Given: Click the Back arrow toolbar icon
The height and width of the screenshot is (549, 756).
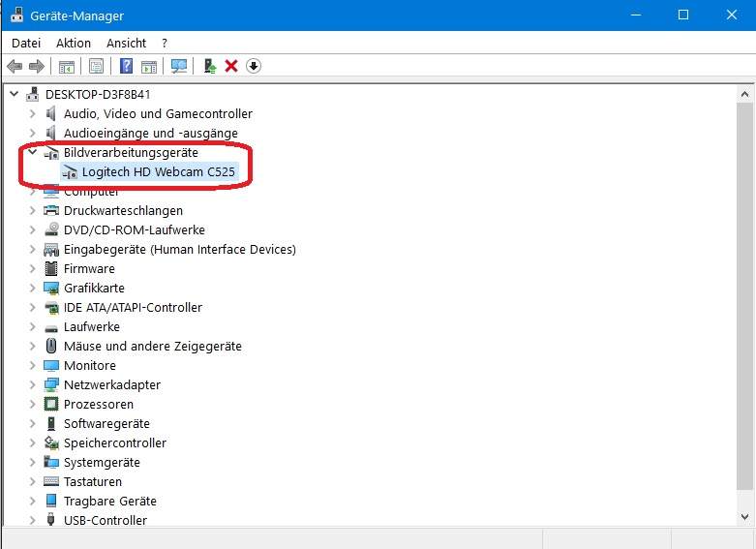Looking at the screenshot, I should (x=15, y=66).
